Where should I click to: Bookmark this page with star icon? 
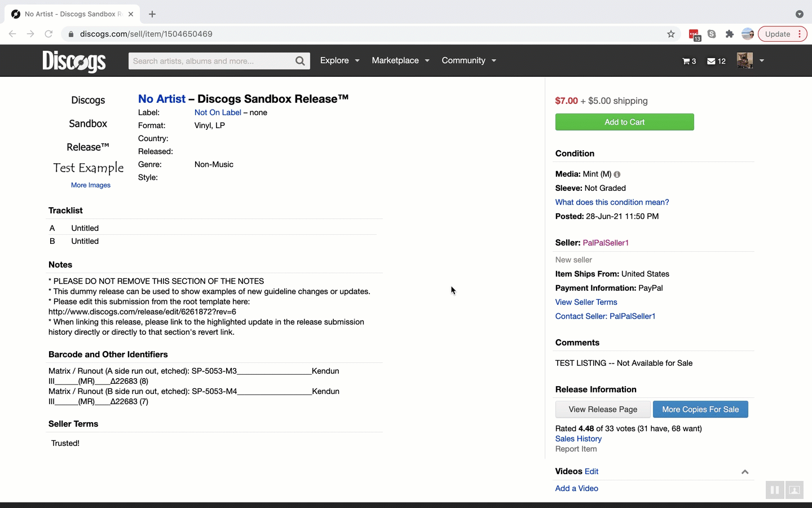(670, 34)
